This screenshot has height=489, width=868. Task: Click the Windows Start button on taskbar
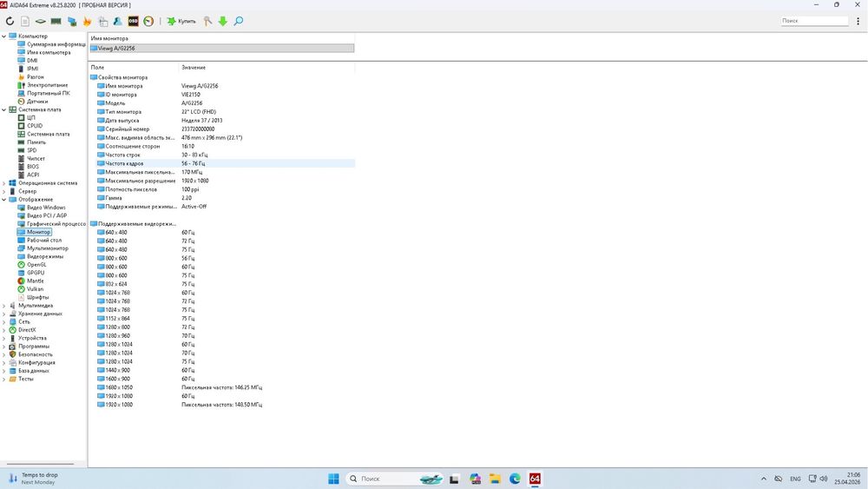click(x=333, y=479)
